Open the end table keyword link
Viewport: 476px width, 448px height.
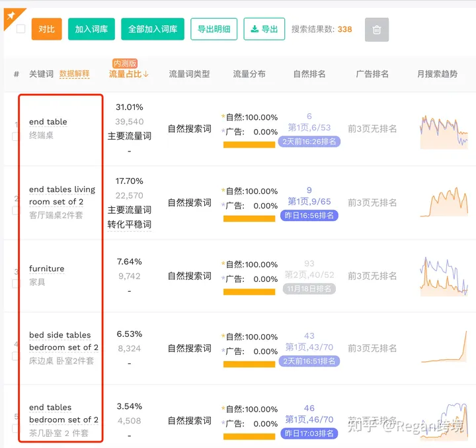48,122
